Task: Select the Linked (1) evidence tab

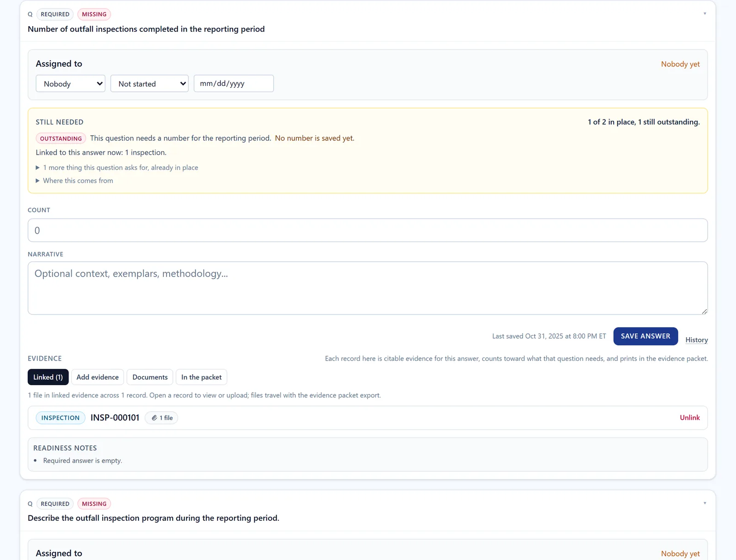Action: pyautogui.click(x=48, y=377)
